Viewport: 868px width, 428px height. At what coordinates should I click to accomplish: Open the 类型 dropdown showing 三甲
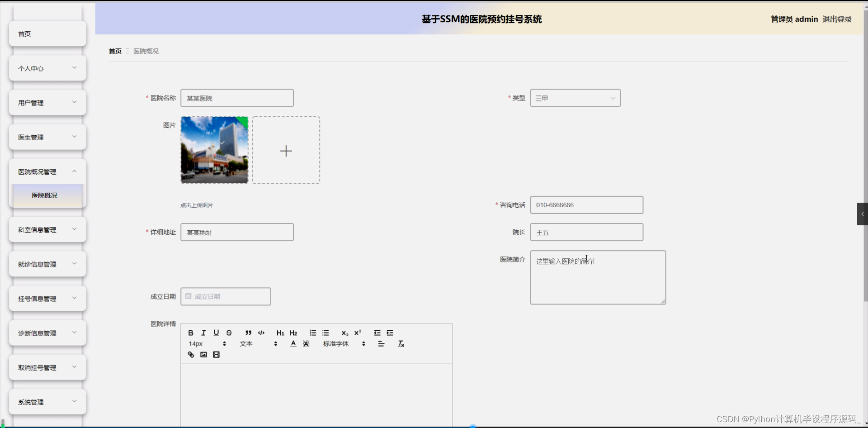[x=575, y=98]
